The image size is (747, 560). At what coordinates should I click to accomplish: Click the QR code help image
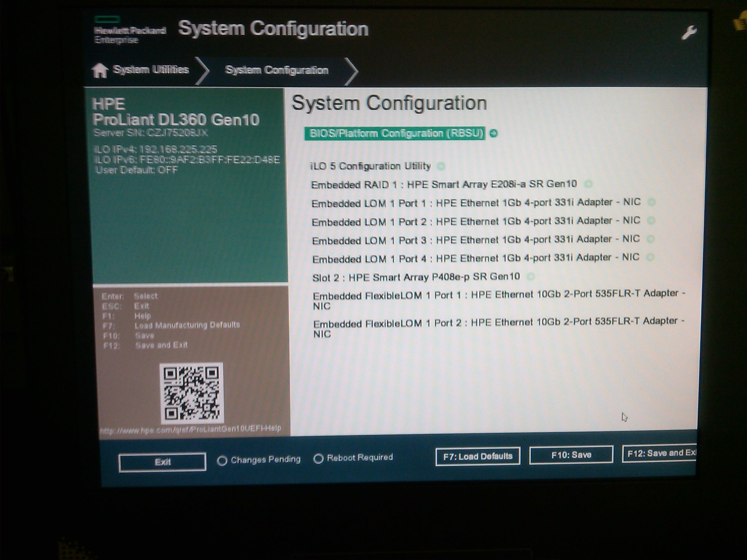click(x=191, y=393)
